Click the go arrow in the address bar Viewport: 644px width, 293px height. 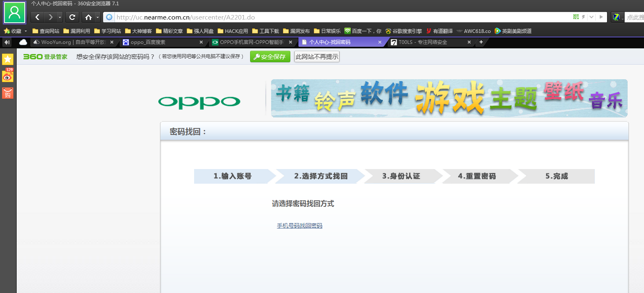pyautogui.click(x=601, y=17)
